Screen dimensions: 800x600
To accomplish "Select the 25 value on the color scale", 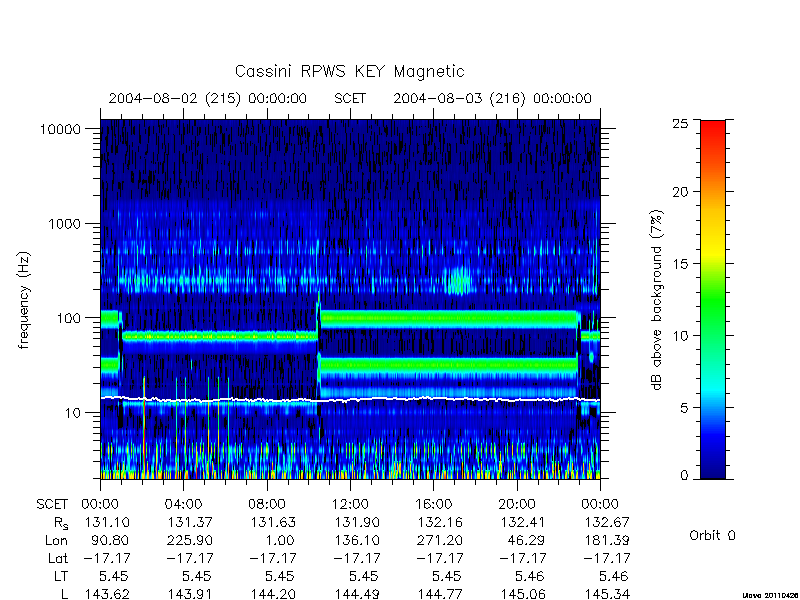I will point(681,123).
